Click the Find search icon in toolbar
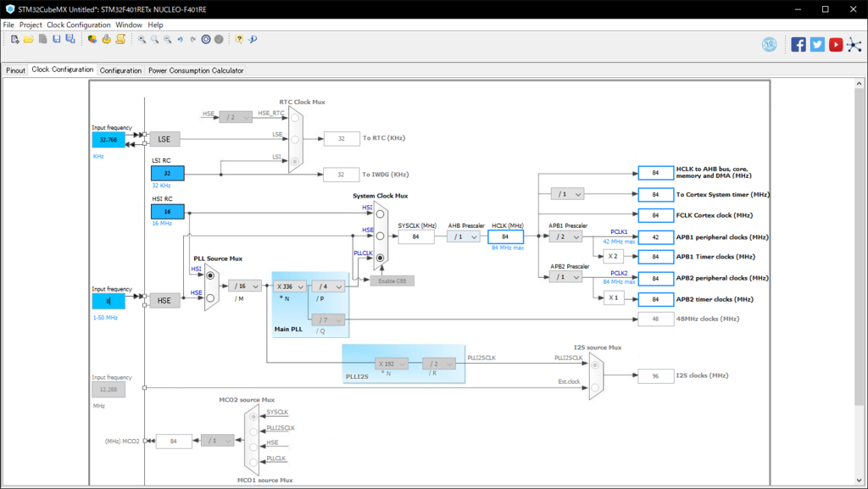The width and height of the screenshot is (868, 489). (253, 39)
